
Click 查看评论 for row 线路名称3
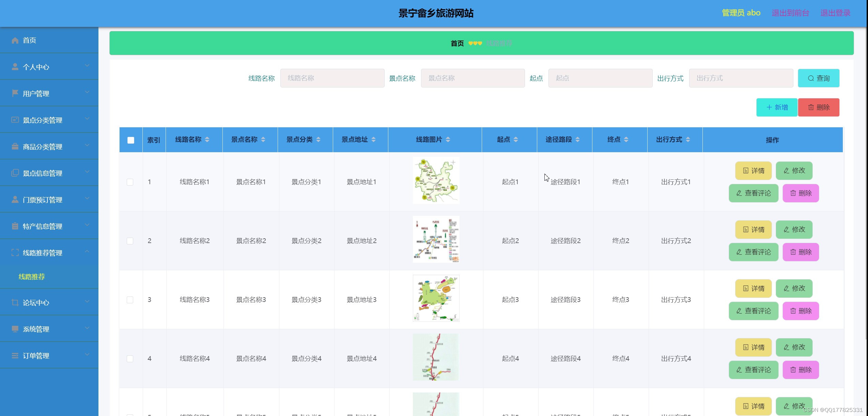(754, 311)
